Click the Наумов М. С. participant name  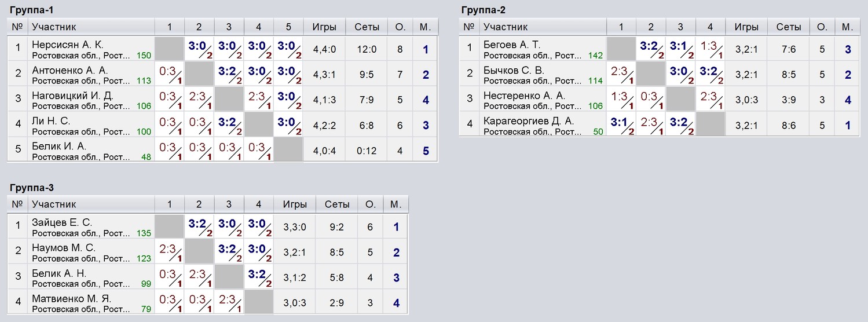[64, 248]
